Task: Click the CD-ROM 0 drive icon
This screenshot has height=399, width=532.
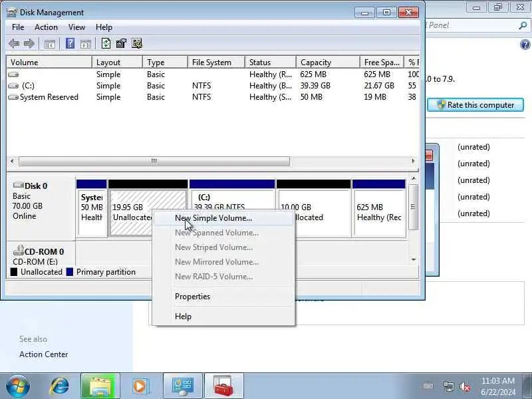Action: click(19, 251)
